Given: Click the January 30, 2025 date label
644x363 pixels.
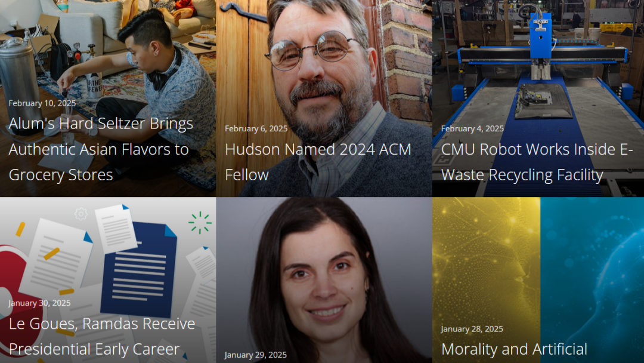Looking at the screenshot, I should [39, 303].
